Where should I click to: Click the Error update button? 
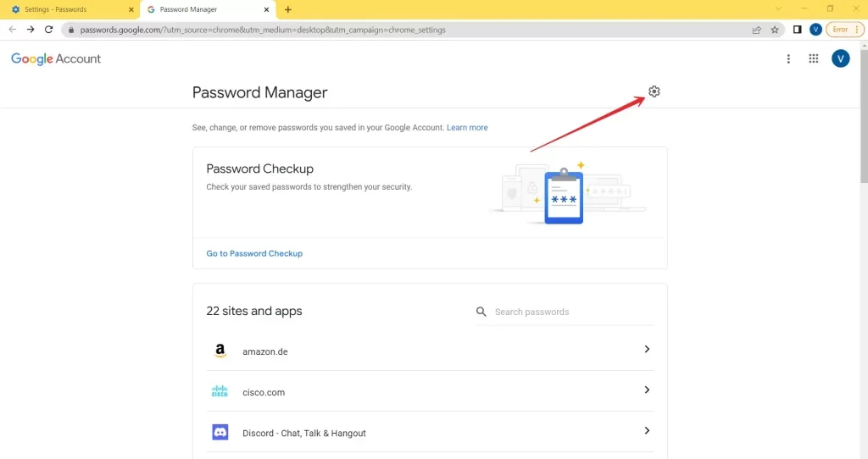(x=845, y=30)
